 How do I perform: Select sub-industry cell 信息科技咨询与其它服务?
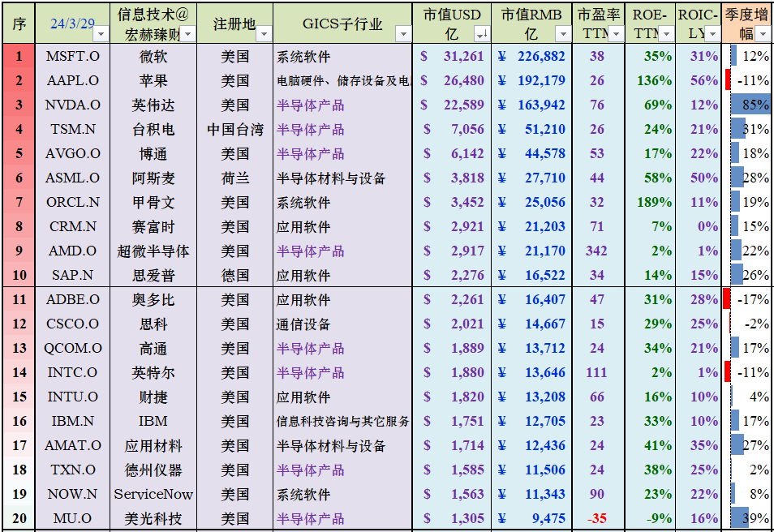click(342, 421)
